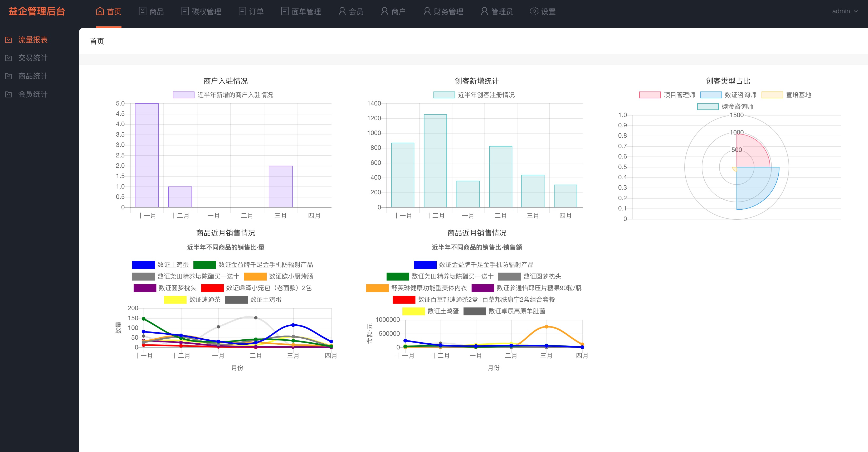The image size is (868, 452).
Task: Go to 商品统计 in sidebar
Action: click(33, 76)
